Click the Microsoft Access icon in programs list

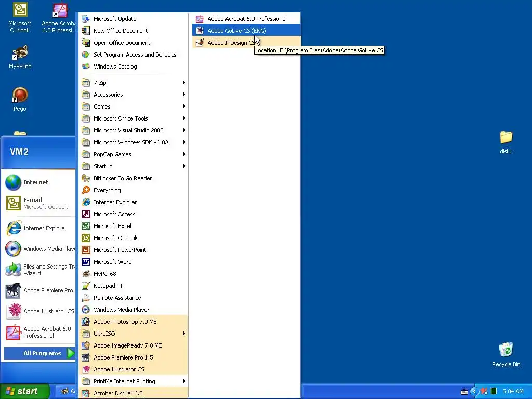(x=86, y=214)
